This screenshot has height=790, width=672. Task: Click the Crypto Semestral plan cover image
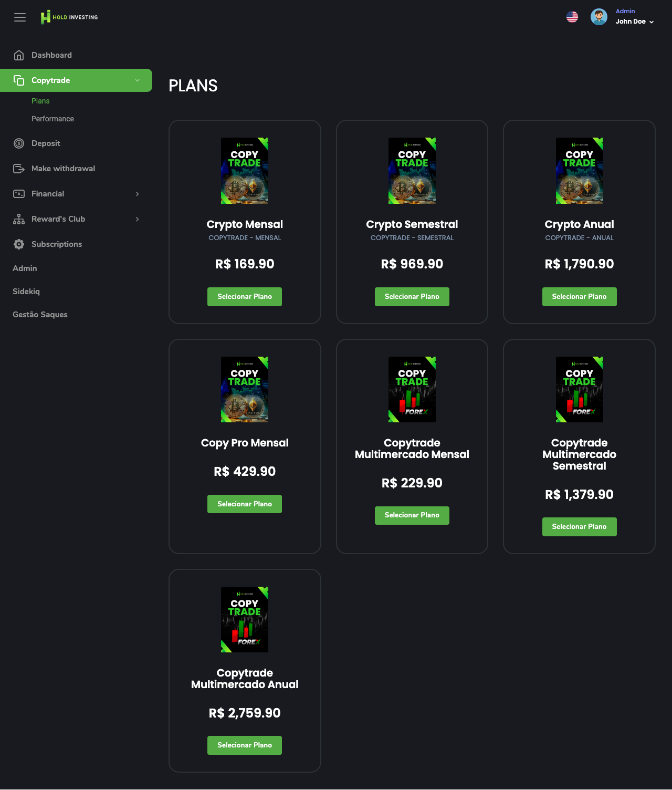tap(412, 171)
